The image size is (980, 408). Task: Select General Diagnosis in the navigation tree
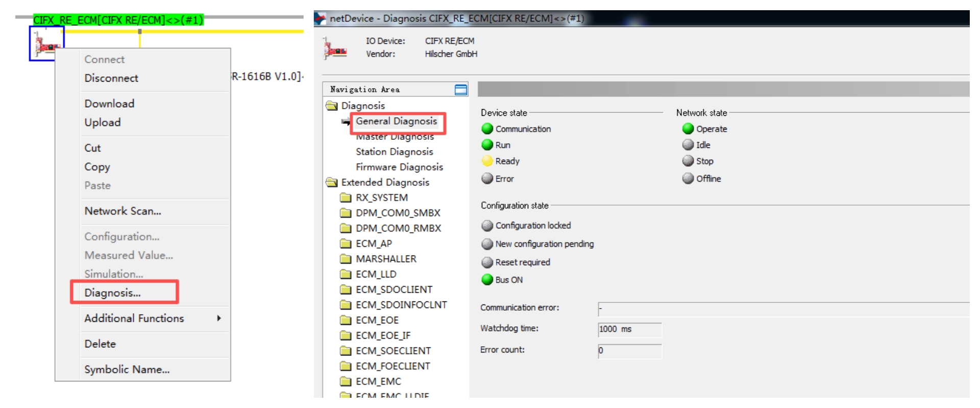point(397,121)
